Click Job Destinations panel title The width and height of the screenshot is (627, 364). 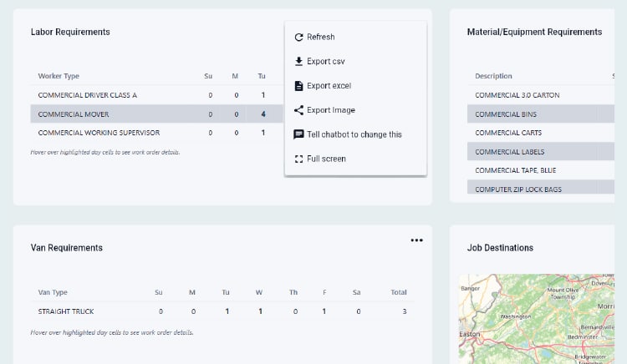point(500,248)
